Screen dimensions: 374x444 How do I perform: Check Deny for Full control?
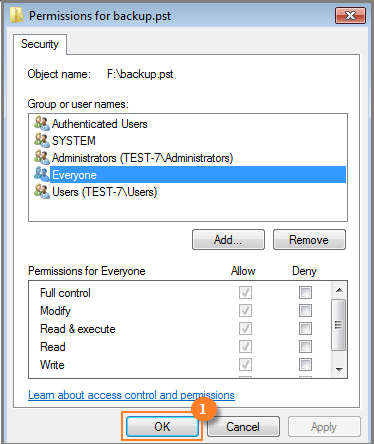(305, 293)
